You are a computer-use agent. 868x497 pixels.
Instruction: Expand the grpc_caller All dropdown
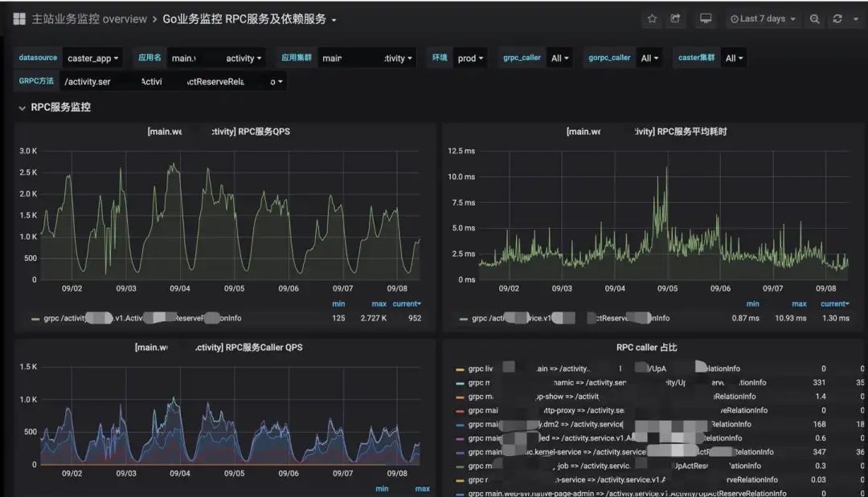pyautogui.click(x=560, y=59)
